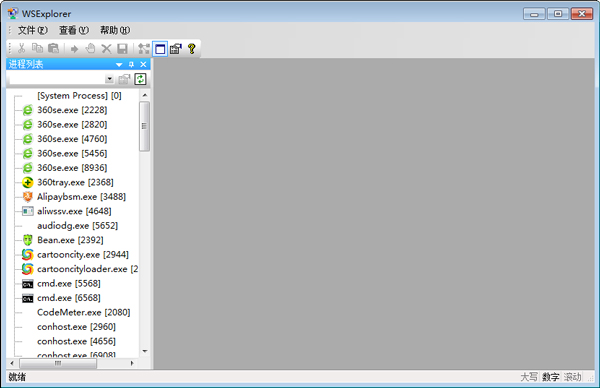Select 360tray.exe [2368] process

tap(75, 183)
